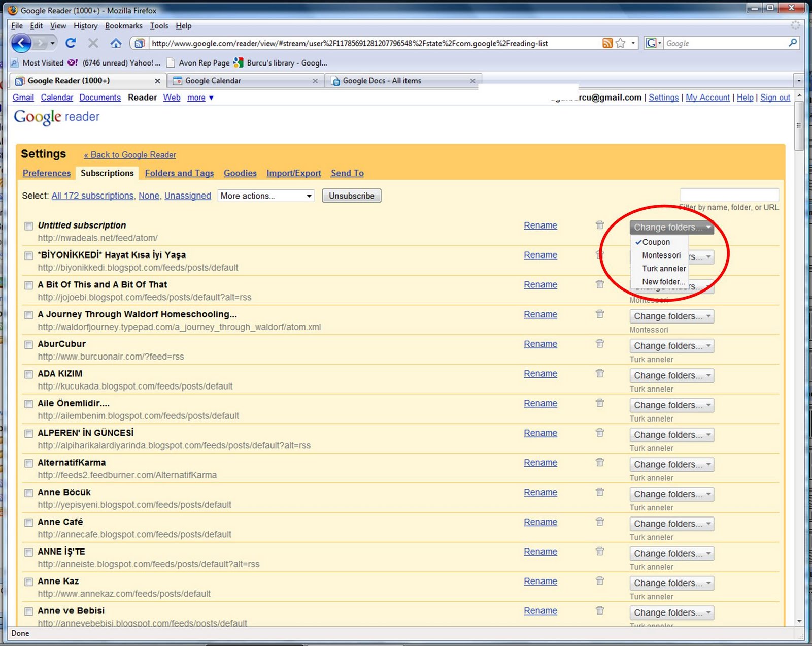Click the page vertical scrollbar thumb

pos(799,125)
